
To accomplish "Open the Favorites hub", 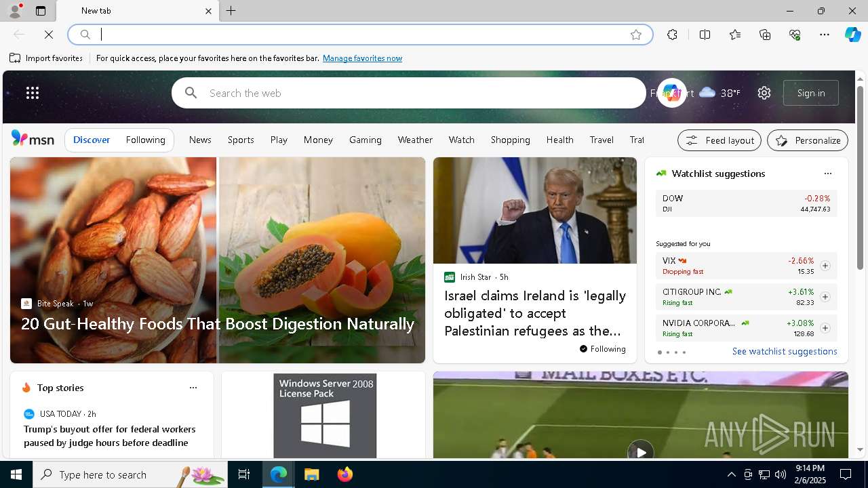I will click(x=735, y=35).
